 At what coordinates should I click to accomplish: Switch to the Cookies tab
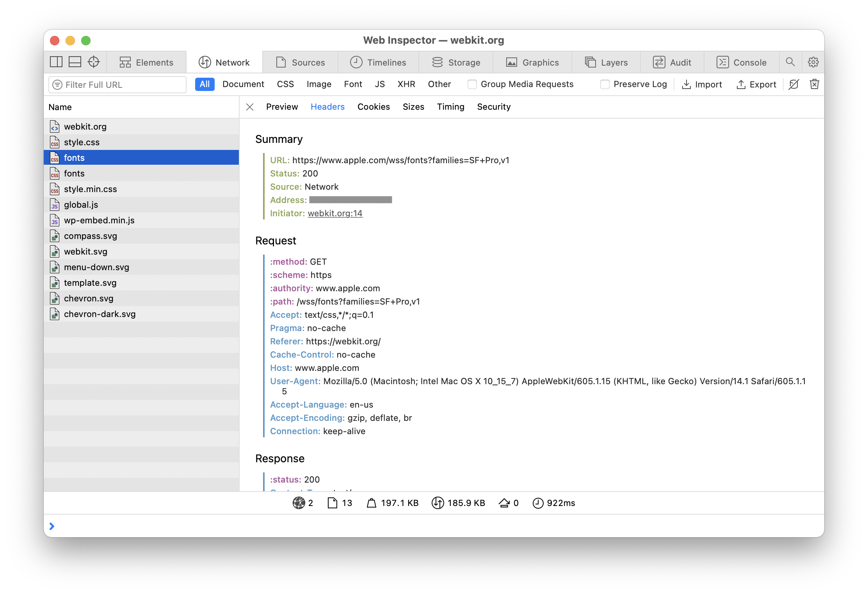[374, 107]
